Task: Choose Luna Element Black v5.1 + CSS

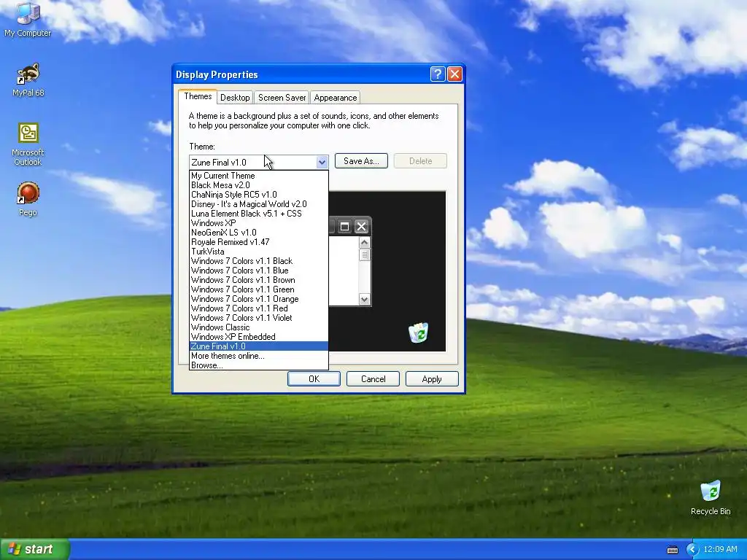Action: (259, 214)
